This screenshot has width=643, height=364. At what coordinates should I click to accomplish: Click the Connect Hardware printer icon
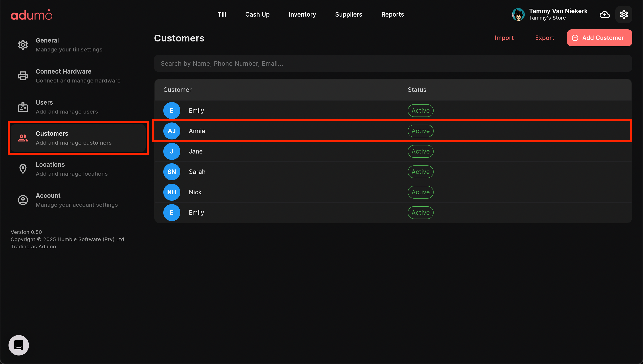pyautogui.click(x=23, y=76)
